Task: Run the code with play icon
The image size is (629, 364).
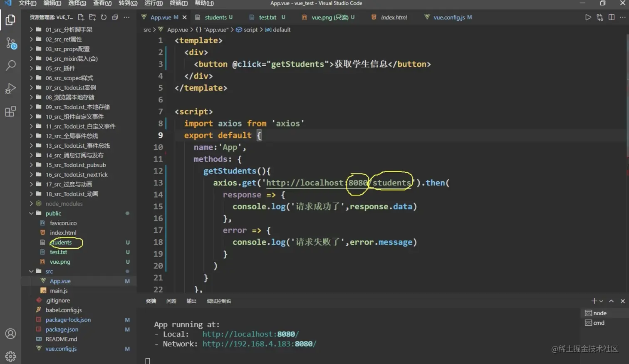Action: point(588,17)
